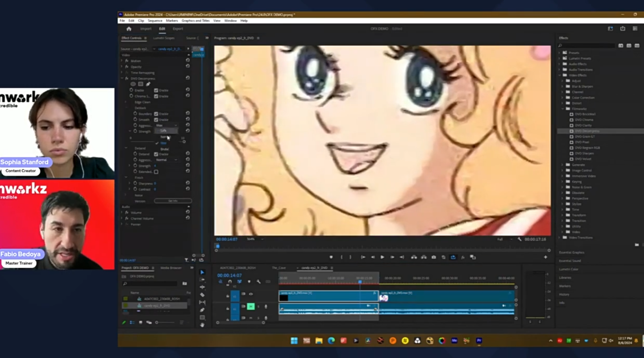Select DVO Clarity effect
Image resolution: width=644 pixels, height=358 pixels.
click(583, 126)
